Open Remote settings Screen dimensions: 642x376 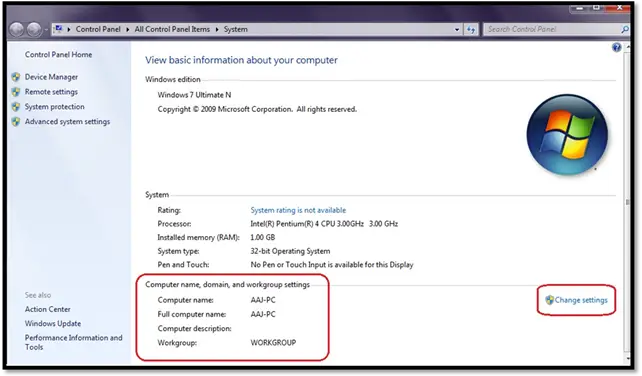tap(51, 92)
